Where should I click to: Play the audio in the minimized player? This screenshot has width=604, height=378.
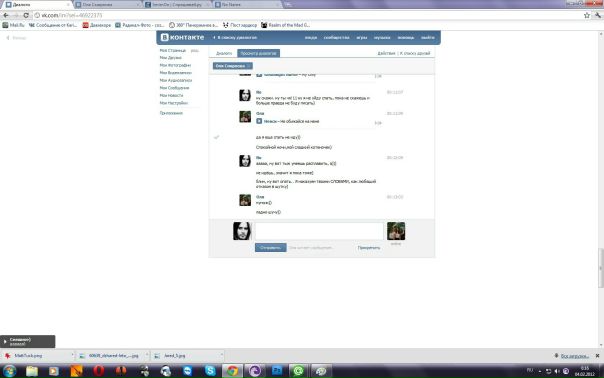coord(5,341)
